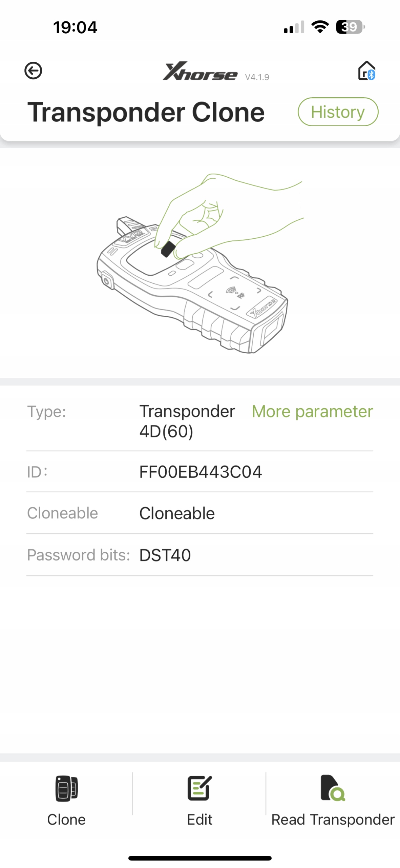Tap the Edit pencil icon
Image resolution: width=400 pixels, height=868 pixels.
(199, 788)
